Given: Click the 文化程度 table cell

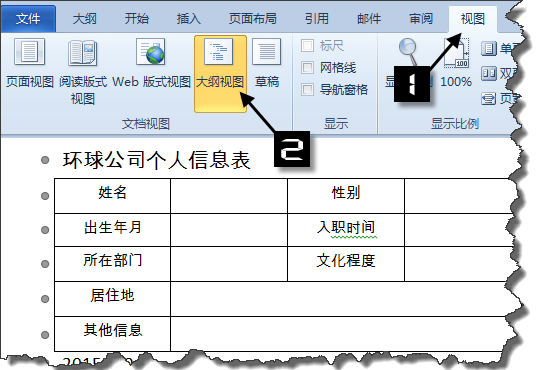Looking at the screenshot, I should click(x=346, y=264).
